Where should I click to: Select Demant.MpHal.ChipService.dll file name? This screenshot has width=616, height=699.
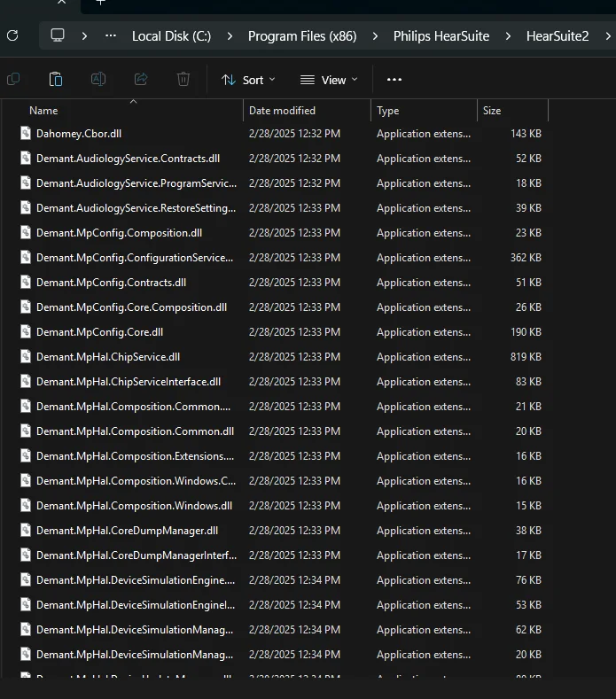click(108, 357)
